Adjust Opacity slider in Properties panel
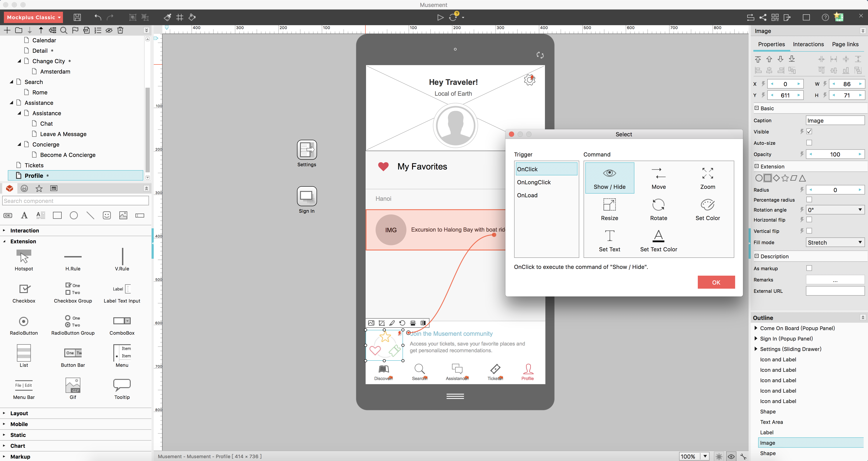868x461 pixels. tap(836, 154)
